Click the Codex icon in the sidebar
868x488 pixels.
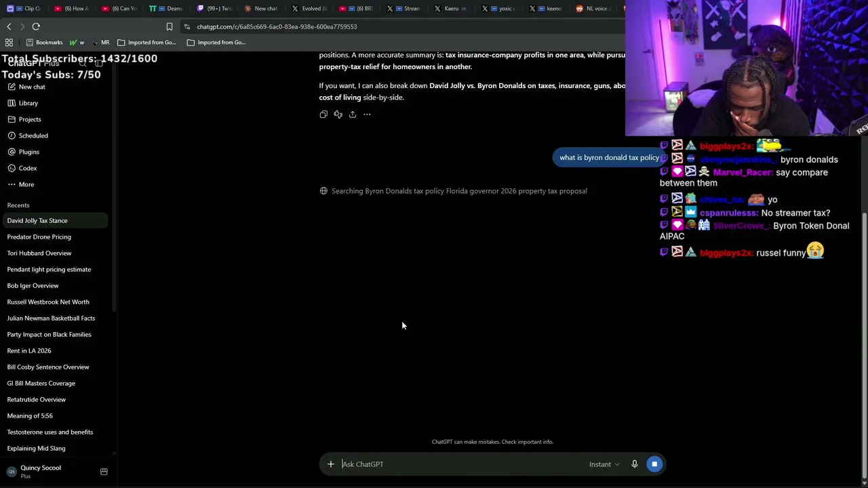pyautogui.click(x=12, y=168)
